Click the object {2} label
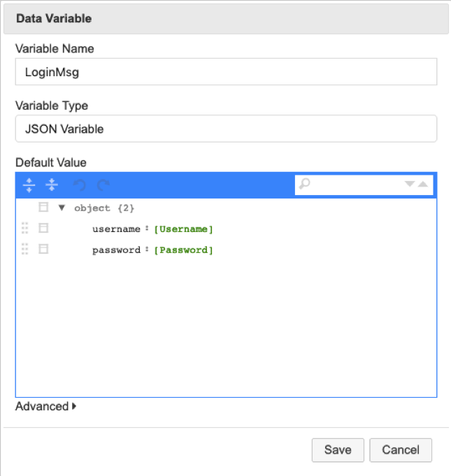Viewport: 451px width, 476px height. pyautogui.click(x=104, y=208)
